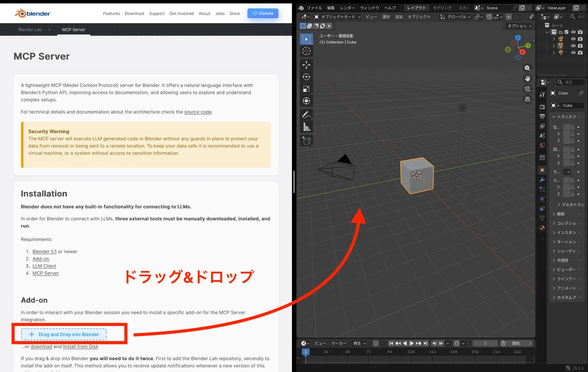Select the Add Cube tool

pyautogui.click(x=306, y=141)
